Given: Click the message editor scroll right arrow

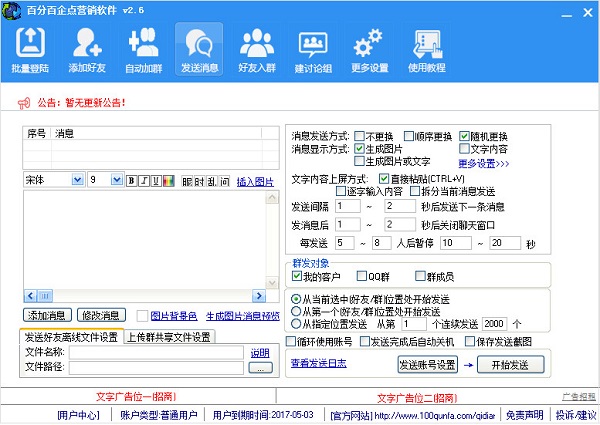Looking at the screenshot, I should (x=259, y=296).
